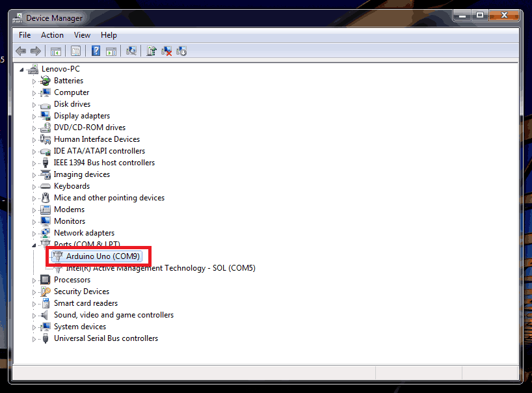Expand Universal Serial Bus controllers node
The height and width of the screenshot is (393, 532).
point(34,339)
